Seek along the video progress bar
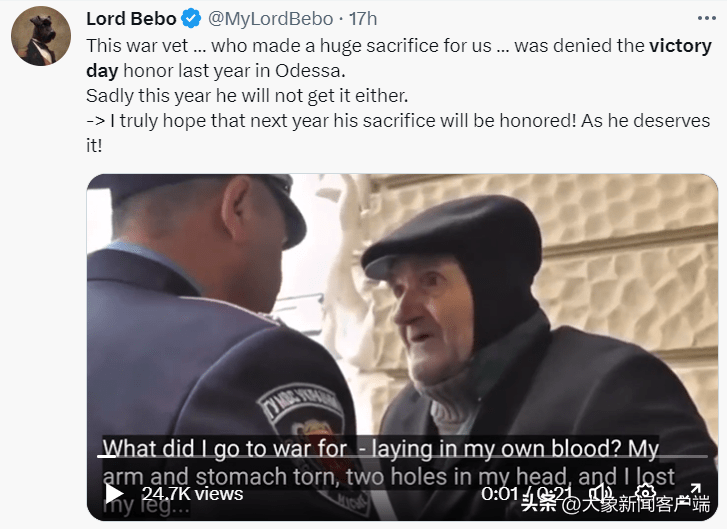The width and height of the screenshot is (727, 529). coord(402,456)
